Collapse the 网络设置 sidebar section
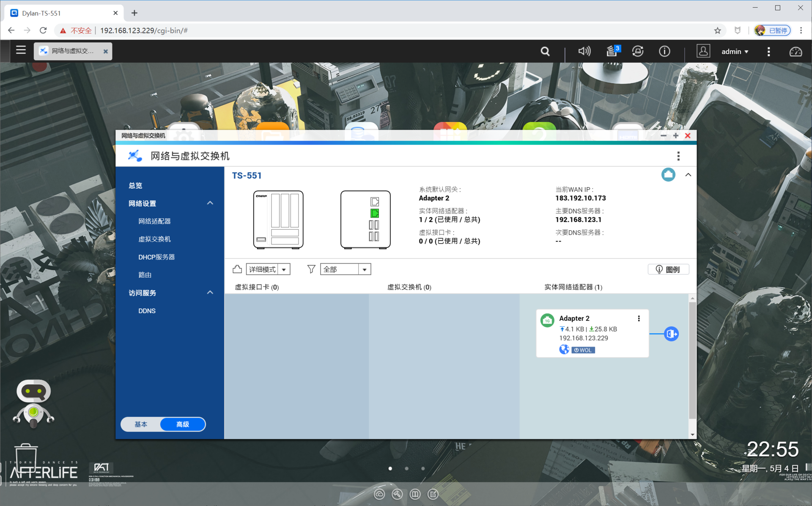This screenshot has height=506, width=812. tap(210, 203)
